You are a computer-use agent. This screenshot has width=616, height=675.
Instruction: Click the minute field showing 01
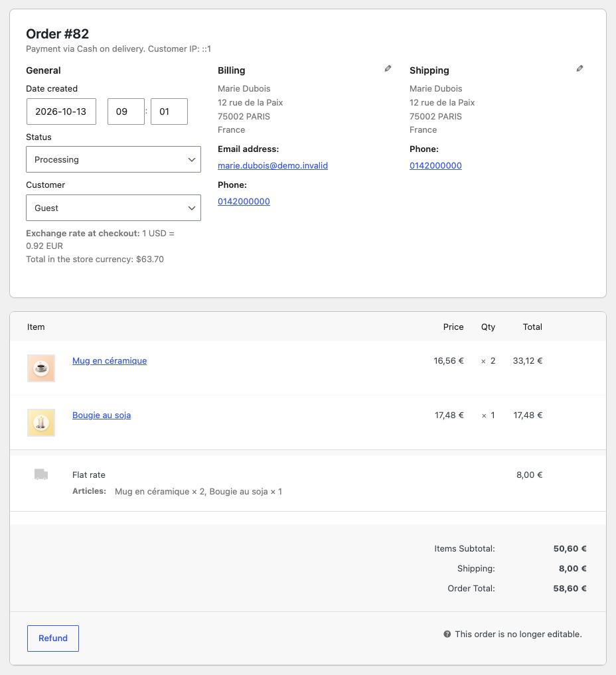[169, 112]
